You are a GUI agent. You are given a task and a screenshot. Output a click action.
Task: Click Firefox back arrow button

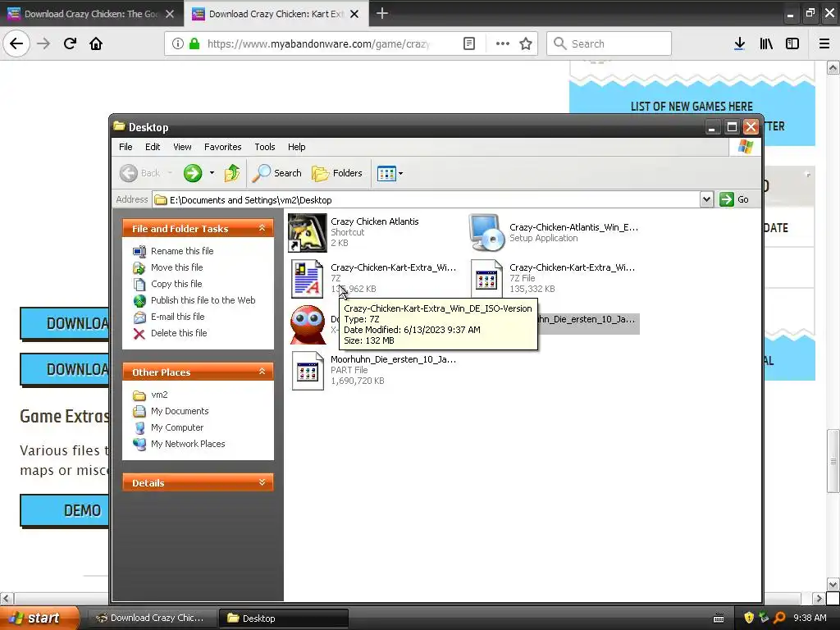click(16, 43)
